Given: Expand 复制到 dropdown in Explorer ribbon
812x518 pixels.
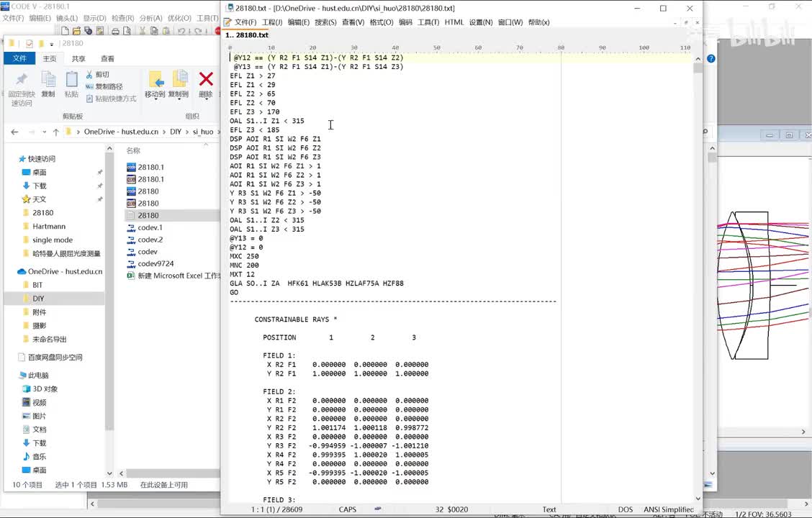Looking at the screenshot, I should point(178,99).
